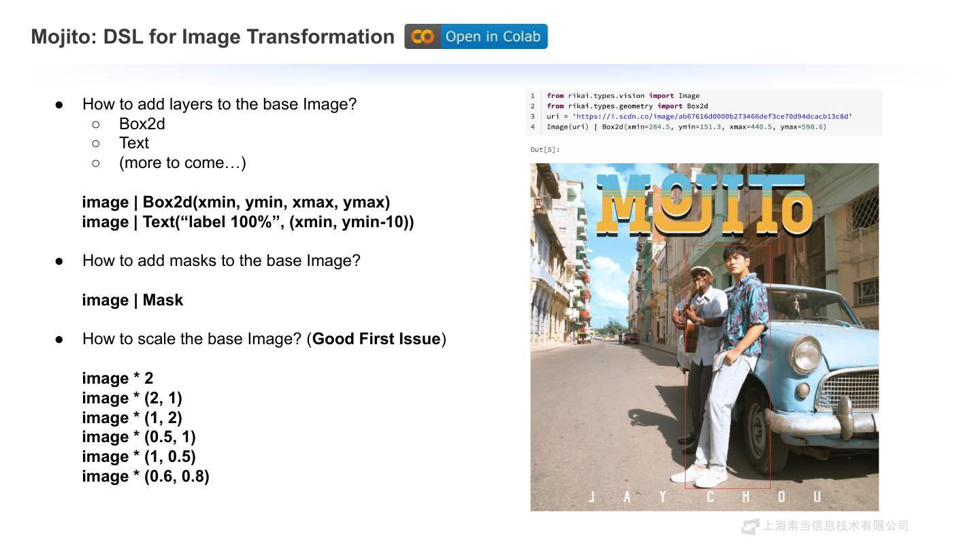Click the Out[5] output label

click(x=544, y=150)
